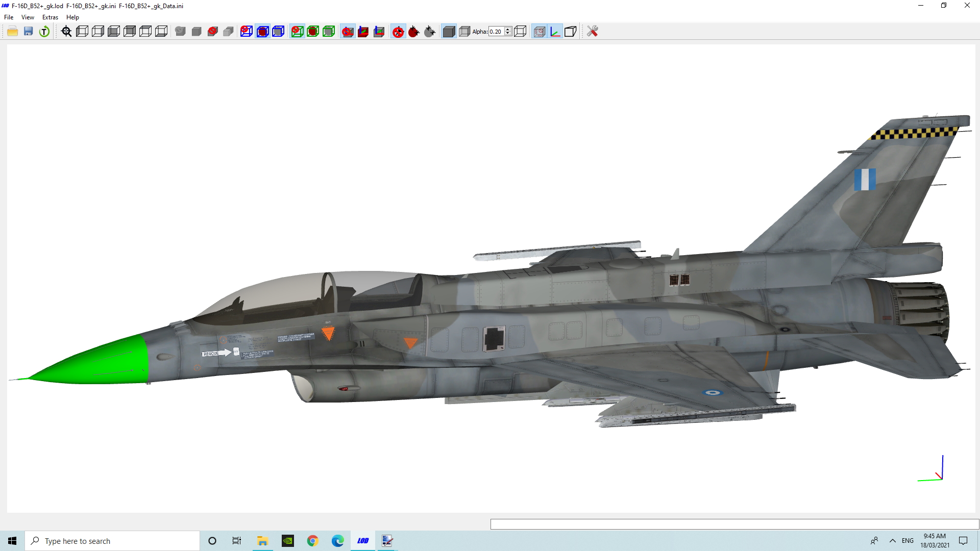This screenshot has height=551, width=980.
Task: Click the empty status field at the bottom
Action: pyautogui.click(x=734, y=524)
